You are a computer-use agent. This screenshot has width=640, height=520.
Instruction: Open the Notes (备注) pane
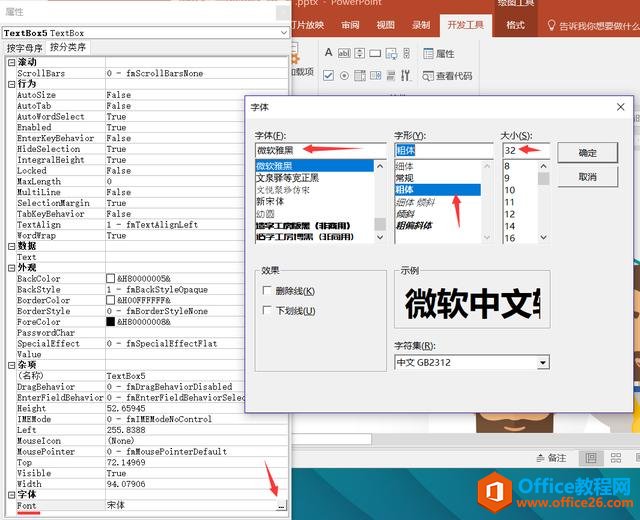pyautogui.click(x=551, y=458)
